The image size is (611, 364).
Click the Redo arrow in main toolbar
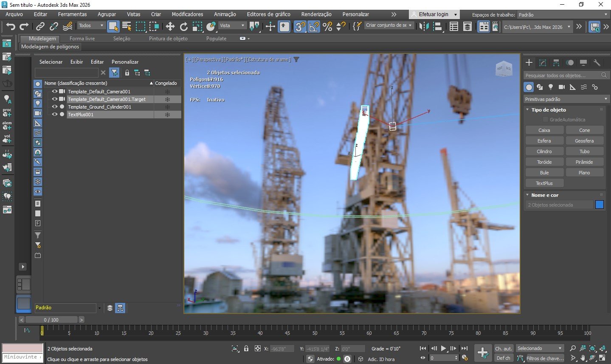(24, 26)
